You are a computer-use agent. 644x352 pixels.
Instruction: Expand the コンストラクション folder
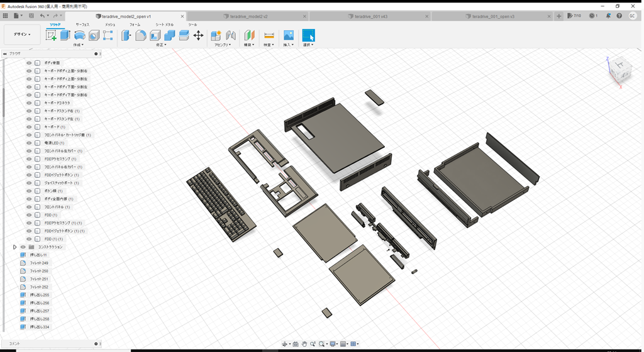[14, 247]
